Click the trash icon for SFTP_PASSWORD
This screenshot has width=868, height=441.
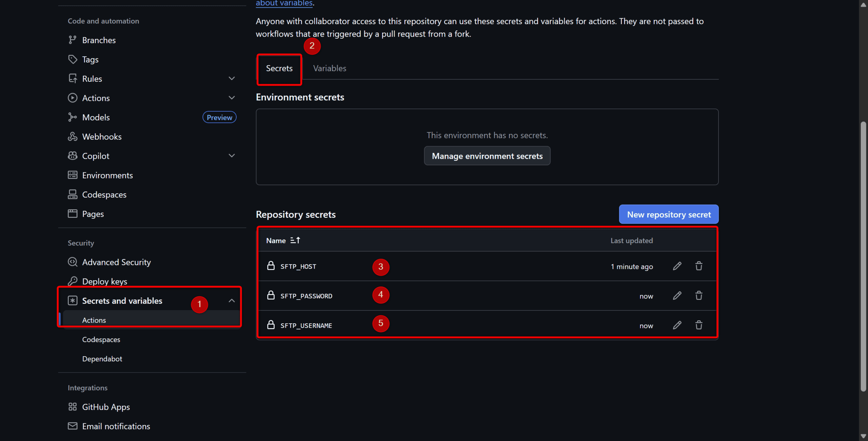(698, 296)
